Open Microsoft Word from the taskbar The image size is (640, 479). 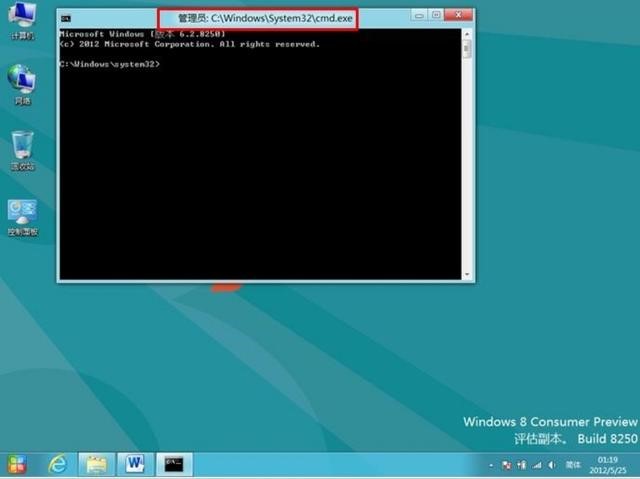[x=135, y=464]
